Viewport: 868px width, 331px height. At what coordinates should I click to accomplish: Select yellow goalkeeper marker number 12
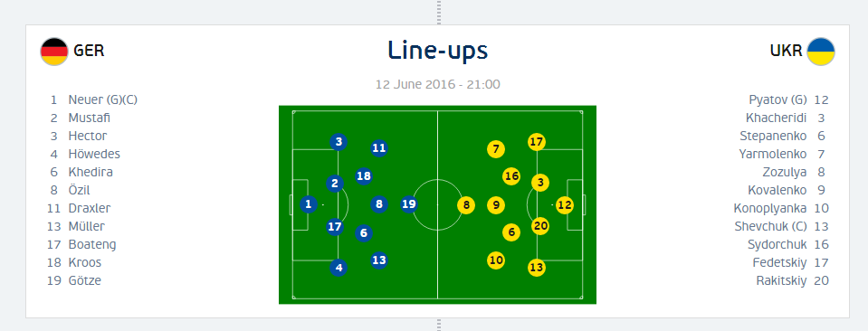tap(565, 205)
